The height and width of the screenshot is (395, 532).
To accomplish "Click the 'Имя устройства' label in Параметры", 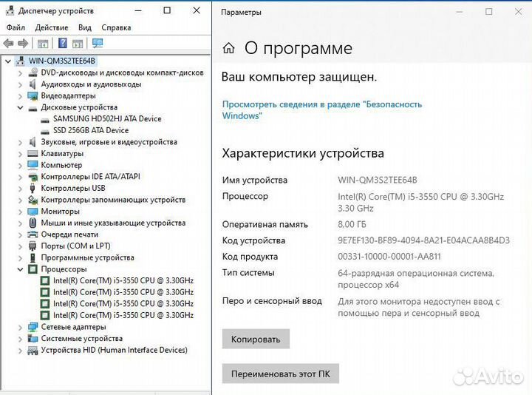I will point(255,180).
